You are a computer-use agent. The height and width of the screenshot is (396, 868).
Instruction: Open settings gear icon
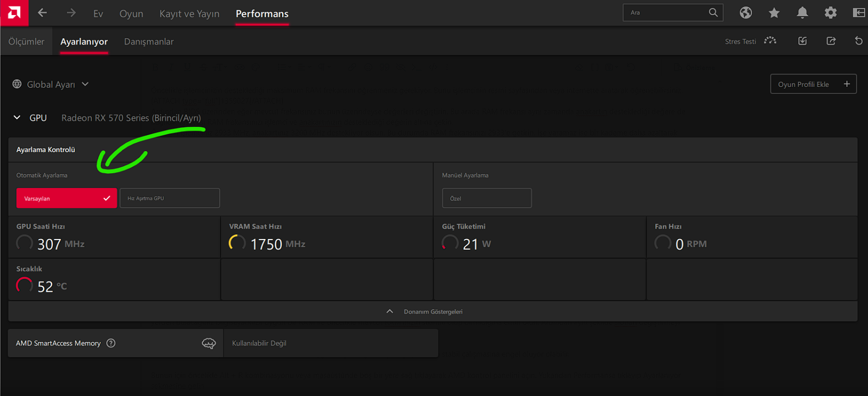tap(831, 12)
